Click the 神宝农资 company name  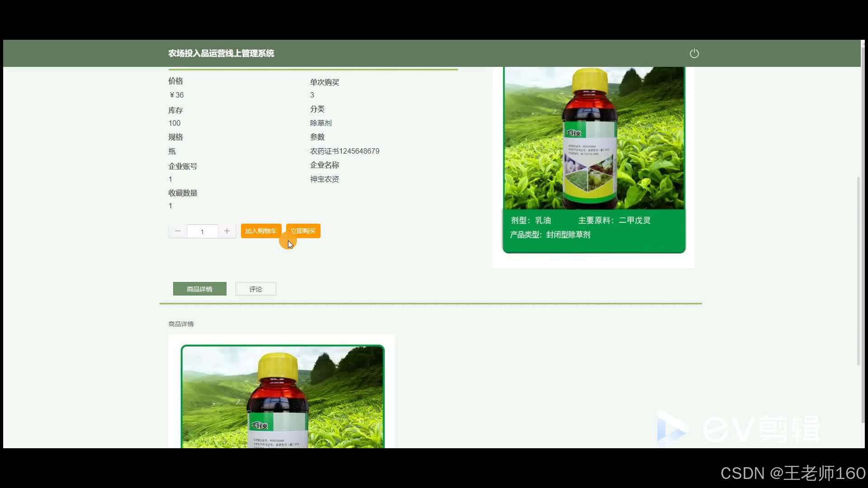tap(324, 179)
